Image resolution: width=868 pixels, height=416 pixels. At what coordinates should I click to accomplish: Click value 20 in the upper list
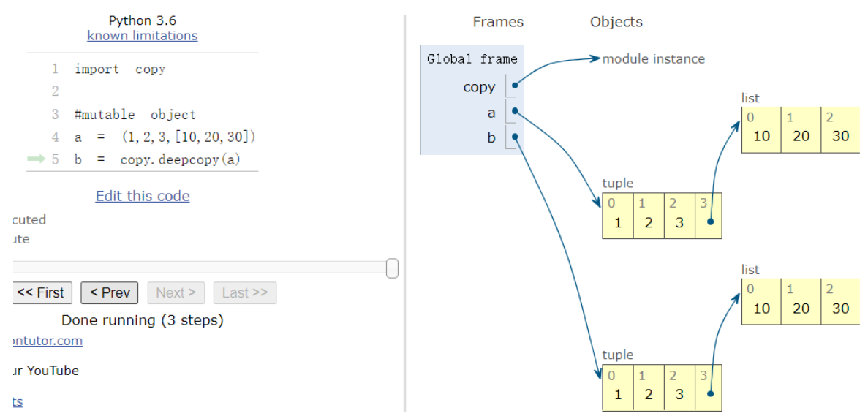801,136
